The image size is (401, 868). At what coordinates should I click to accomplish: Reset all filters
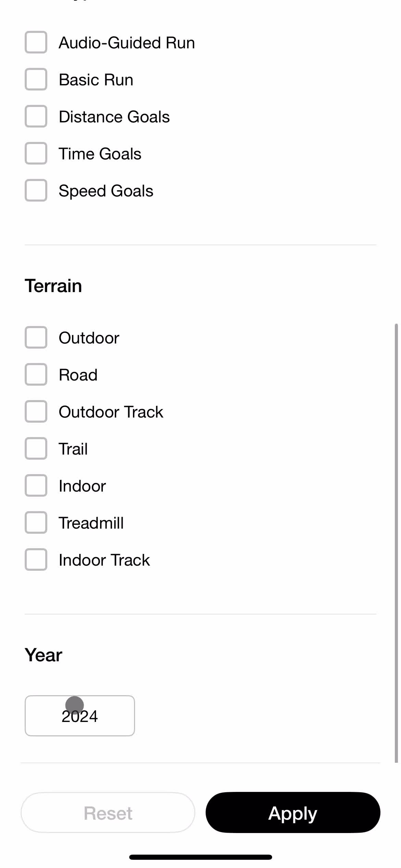pos(108,812)
